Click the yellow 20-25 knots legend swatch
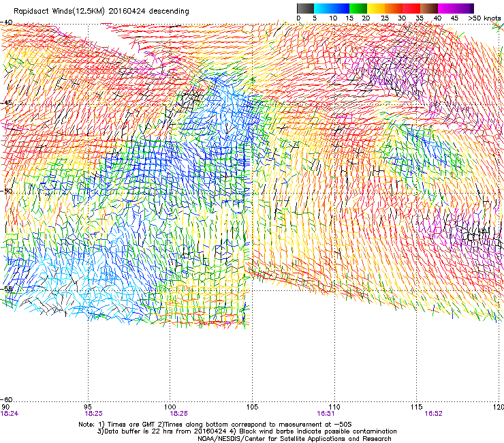This screenshot has height=443, width=504. coord(376,8)
